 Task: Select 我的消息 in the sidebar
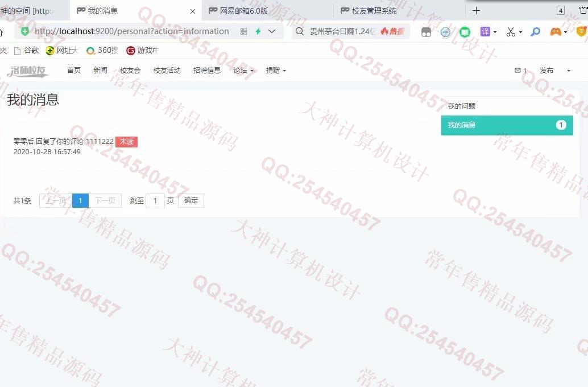pos(507,125)
